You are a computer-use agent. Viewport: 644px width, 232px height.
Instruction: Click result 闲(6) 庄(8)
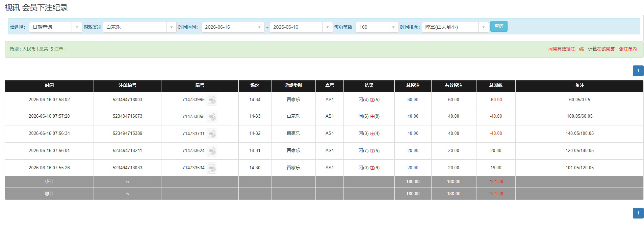(369, 116)
